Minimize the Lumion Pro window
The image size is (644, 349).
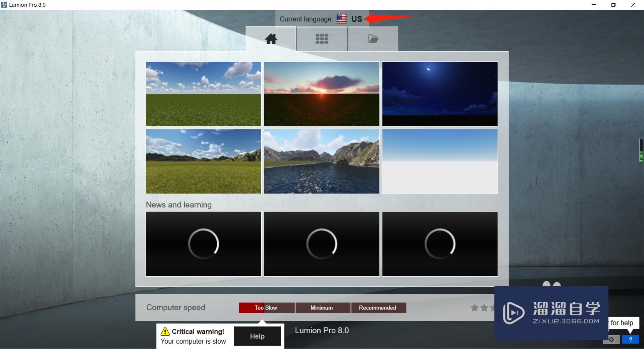594,5
